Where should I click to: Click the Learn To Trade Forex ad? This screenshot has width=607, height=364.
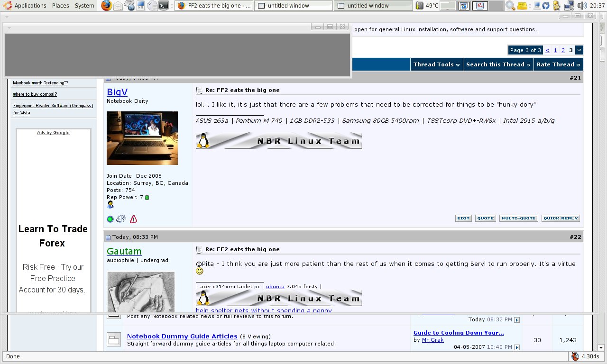point(53,236)
